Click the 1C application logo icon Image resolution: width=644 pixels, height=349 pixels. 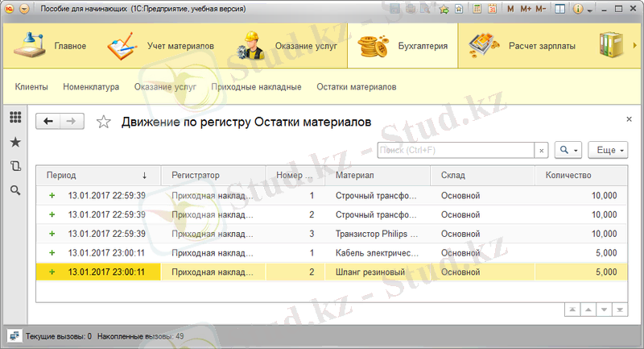(9, 9)
